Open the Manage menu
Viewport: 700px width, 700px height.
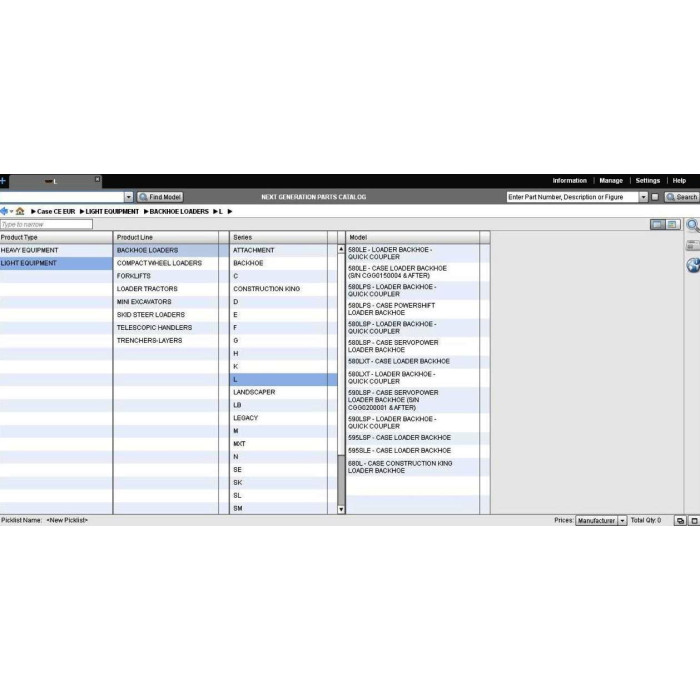pos(611,180)
